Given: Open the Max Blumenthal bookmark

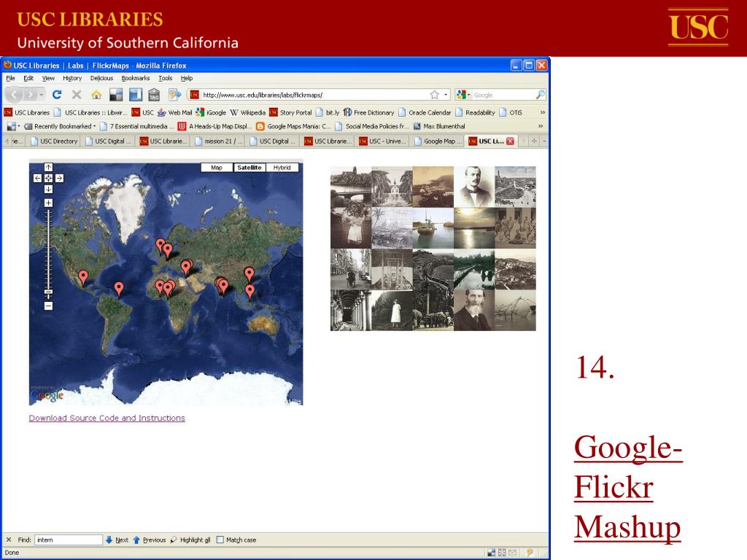Looking at the screenshot, I should (439, 126).
